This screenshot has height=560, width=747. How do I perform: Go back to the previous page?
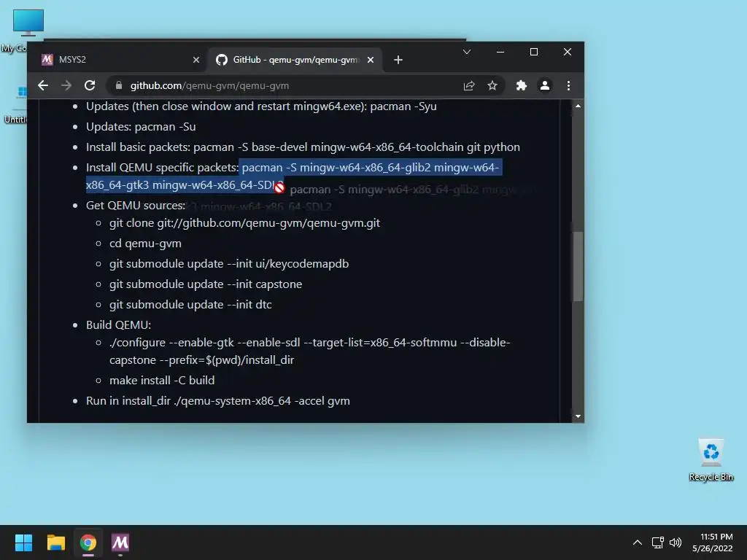43,86
